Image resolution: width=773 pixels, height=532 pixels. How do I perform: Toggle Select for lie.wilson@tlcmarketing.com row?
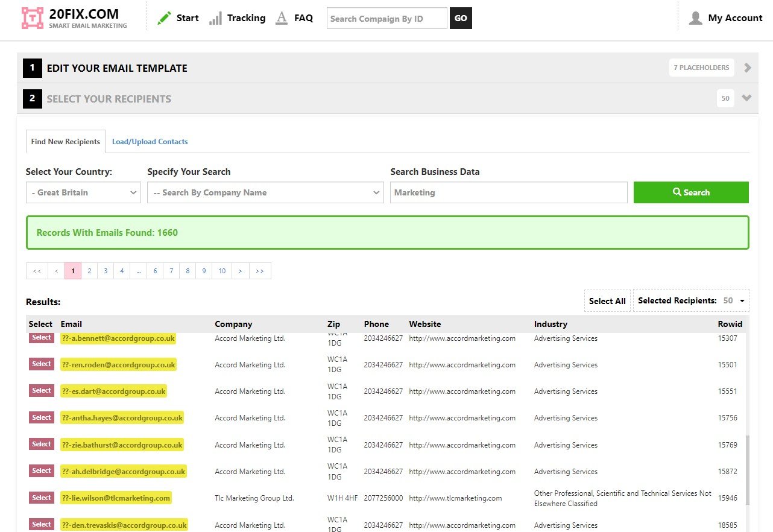click(42, 498)
